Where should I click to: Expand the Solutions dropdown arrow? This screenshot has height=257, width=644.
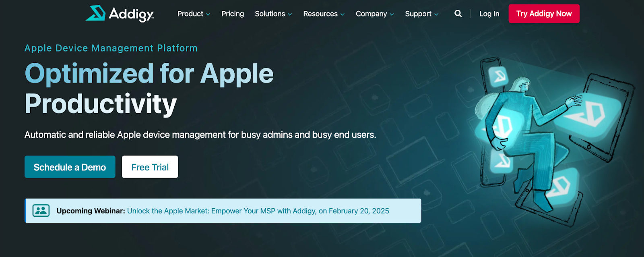coord(290,15)
